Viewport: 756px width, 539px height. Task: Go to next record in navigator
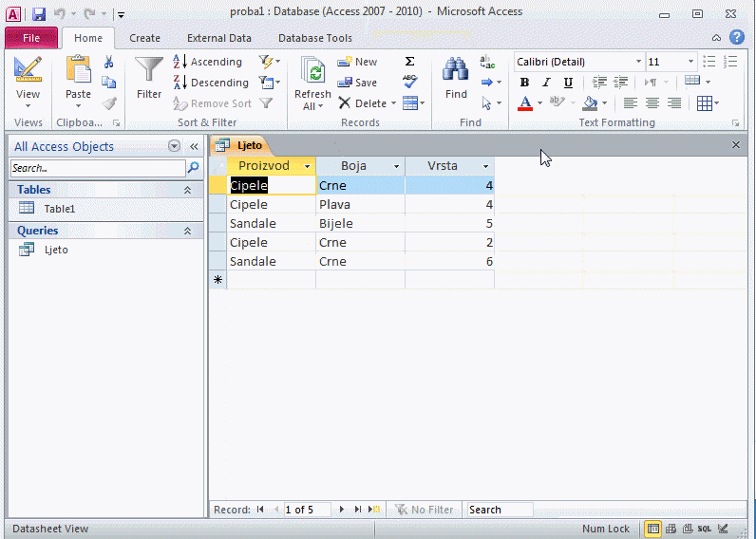coord(341,510)
